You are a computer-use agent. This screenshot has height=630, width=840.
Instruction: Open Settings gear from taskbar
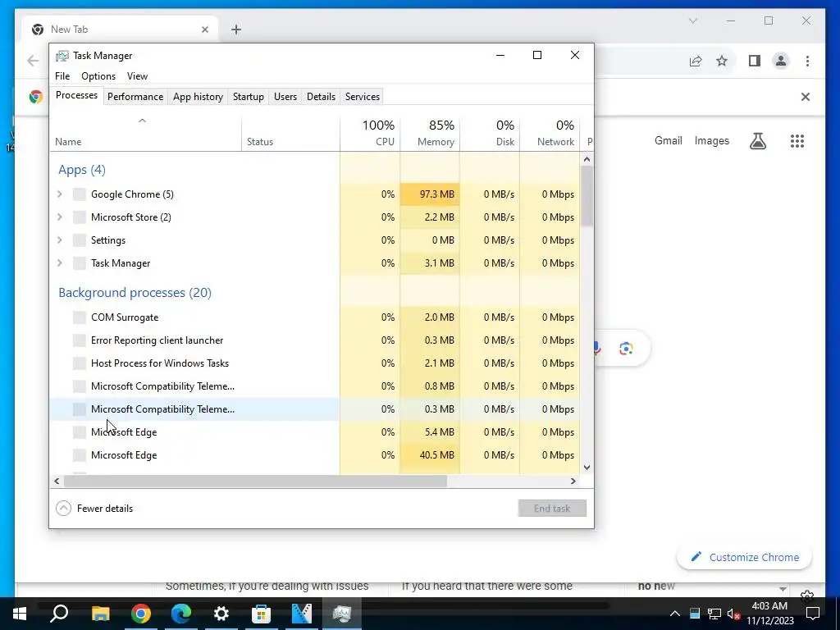(x=221, y=614)
